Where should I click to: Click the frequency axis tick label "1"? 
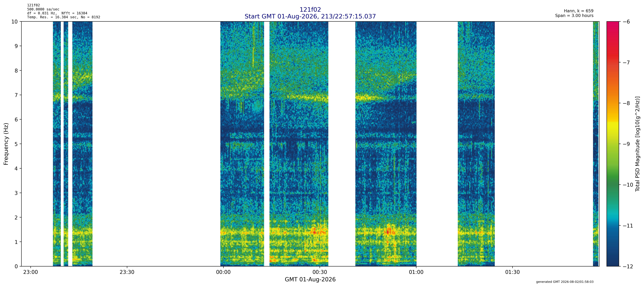coord(16,242)
